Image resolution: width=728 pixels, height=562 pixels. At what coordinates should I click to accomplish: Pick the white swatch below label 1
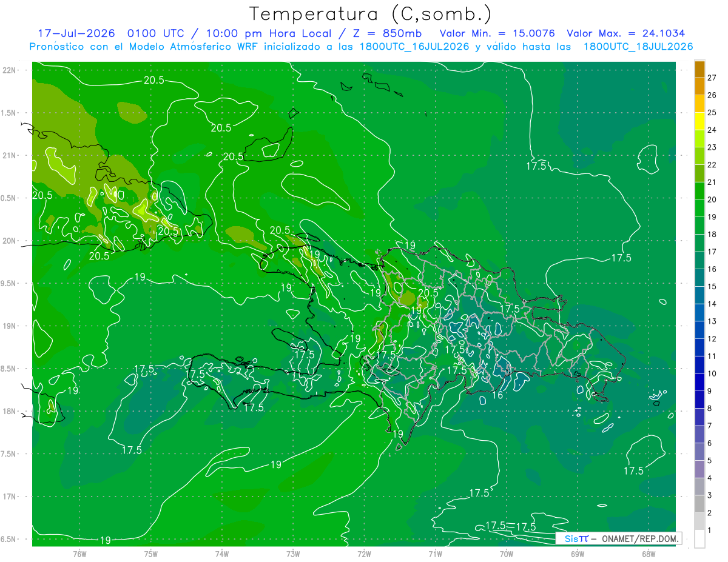tap(699, 539)
